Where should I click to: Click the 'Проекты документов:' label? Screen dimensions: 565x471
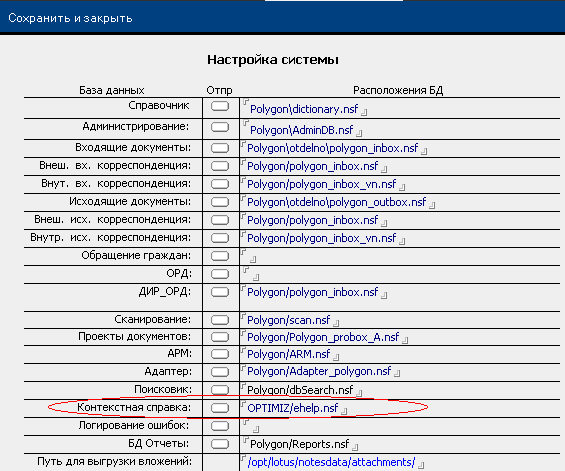[x=135, y=337]
